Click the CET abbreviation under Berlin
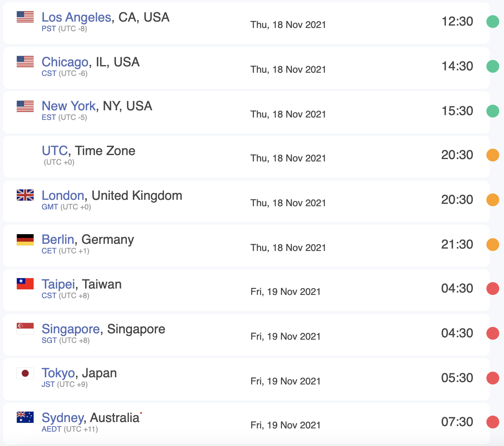 (49, 251)
